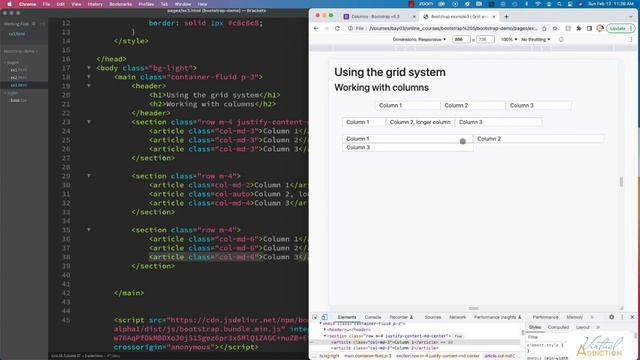Open the Performance tab in DevTools
This screenshot has width=640, height=360.
[x=545, y=317]
